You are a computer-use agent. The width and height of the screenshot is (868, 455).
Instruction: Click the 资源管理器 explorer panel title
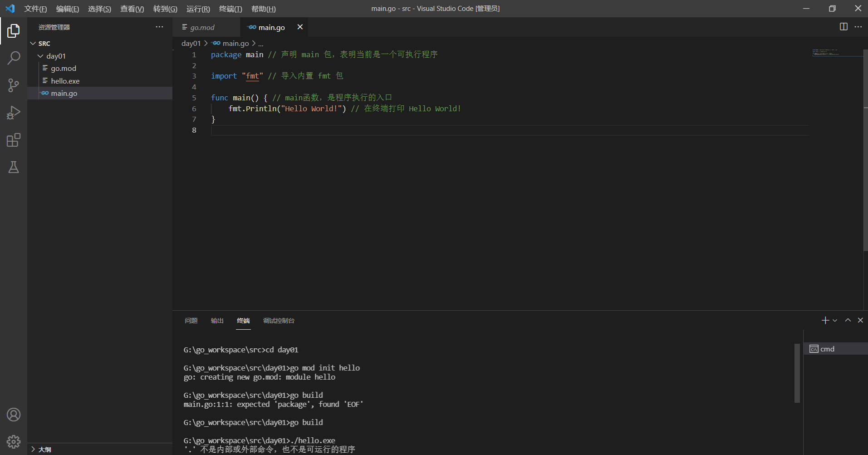54,27
